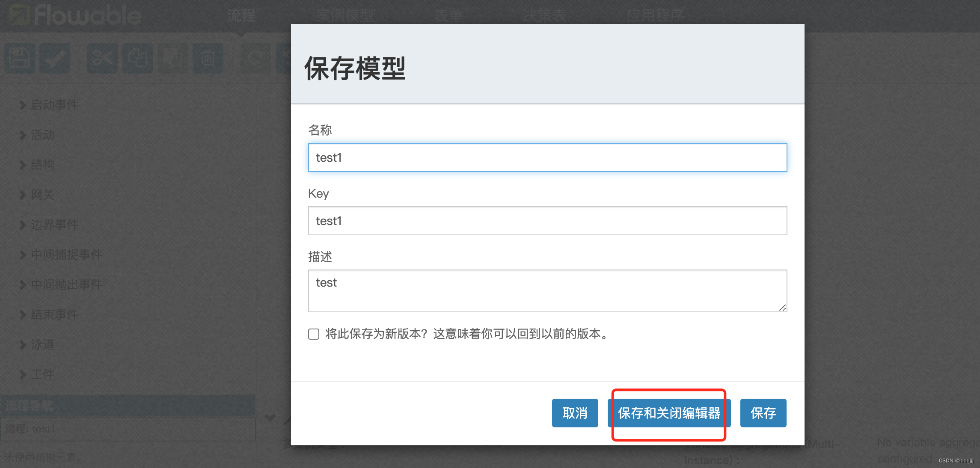Open the 表单 top navigation tab
980x468 pixels.
click(x=448, y=16)
